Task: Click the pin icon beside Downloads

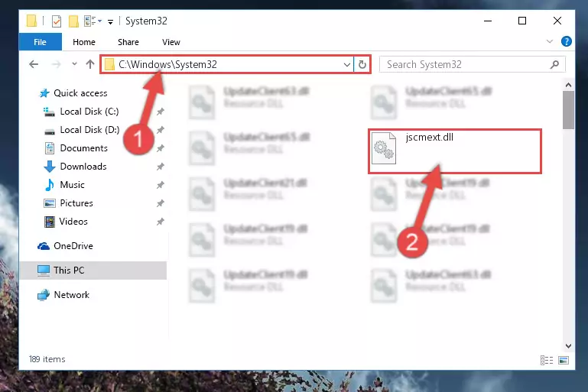Action: (x=160, y=167)
